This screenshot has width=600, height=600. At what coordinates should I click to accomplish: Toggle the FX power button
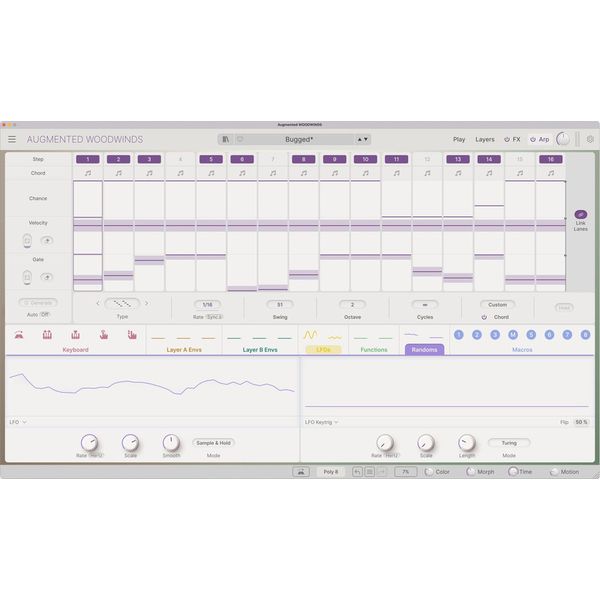click(x=507, y=140)
